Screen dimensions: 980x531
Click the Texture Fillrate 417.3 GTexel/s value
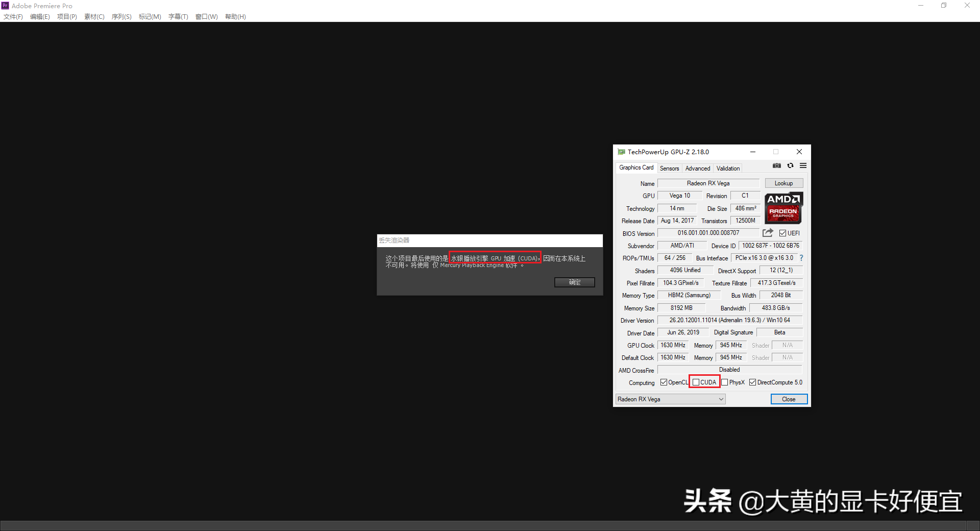[776, 283]
